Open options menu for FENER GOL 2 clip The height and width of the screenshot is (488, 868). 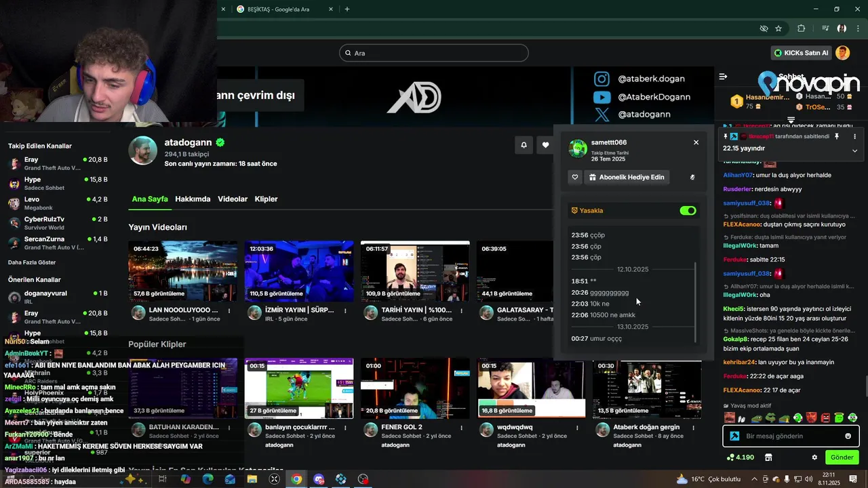tap(461, 428)
